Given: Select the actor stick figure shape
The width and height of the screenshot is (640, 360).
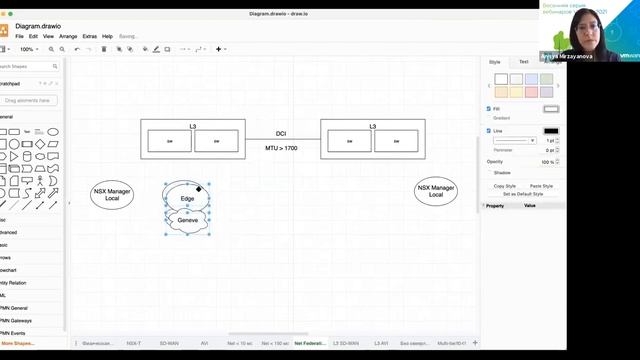Looking at the screenshot, I should tap(40, 180).
